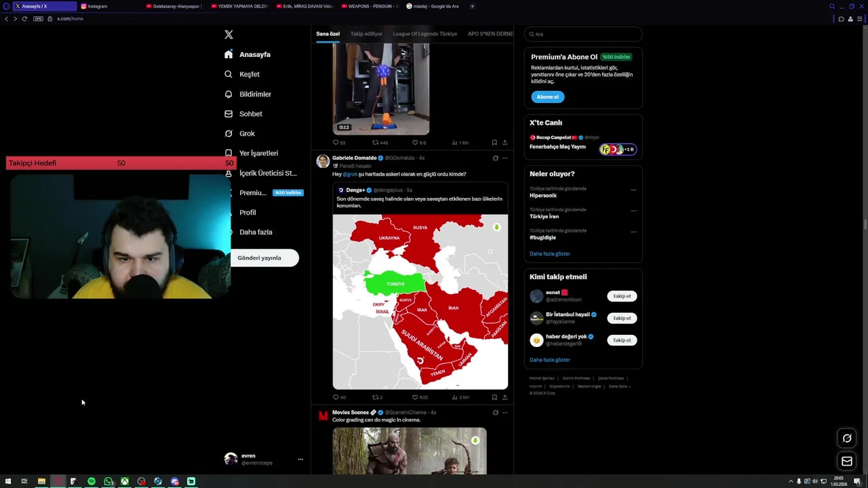Repost the Gabriele Domaldo post
The image size is (868, 488).
(377, 397)
